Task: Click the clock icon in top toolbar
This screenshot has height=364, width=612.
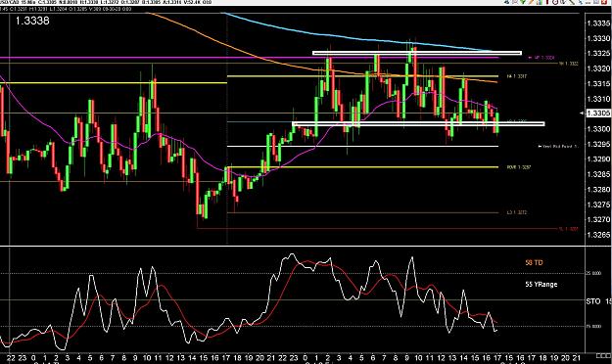Action: [x=555, y=2]
